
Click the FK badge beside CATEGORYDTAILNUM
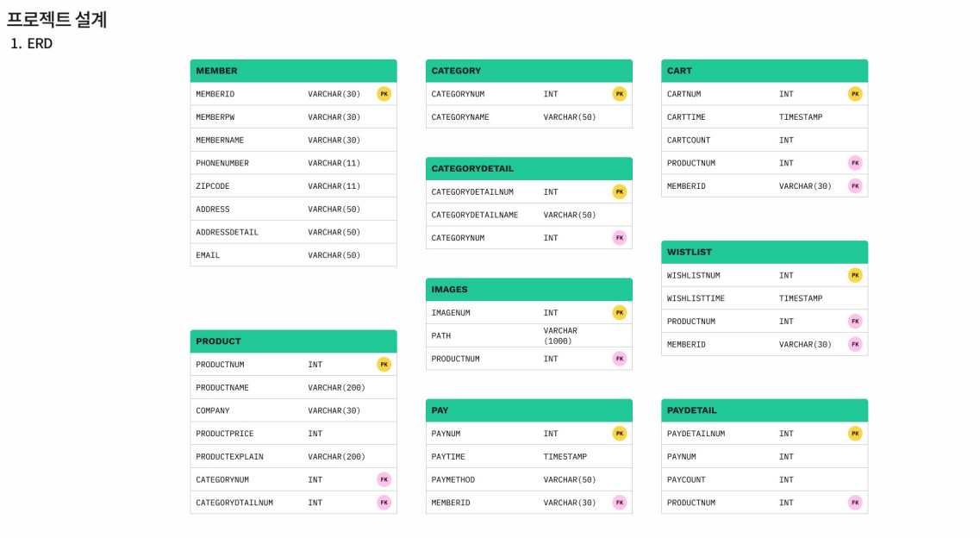coord(384,503)
